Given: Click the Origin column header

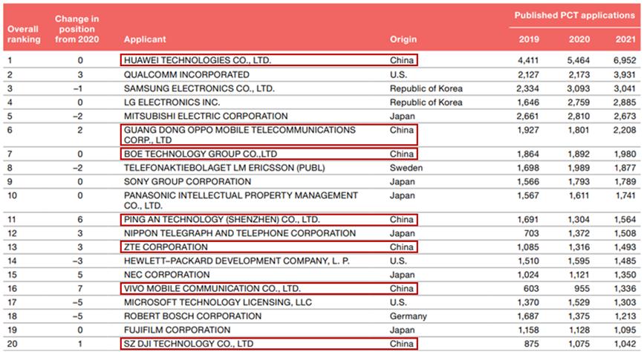Looking at the screenshot, I should pyautogui.click(x=403, y=39).
